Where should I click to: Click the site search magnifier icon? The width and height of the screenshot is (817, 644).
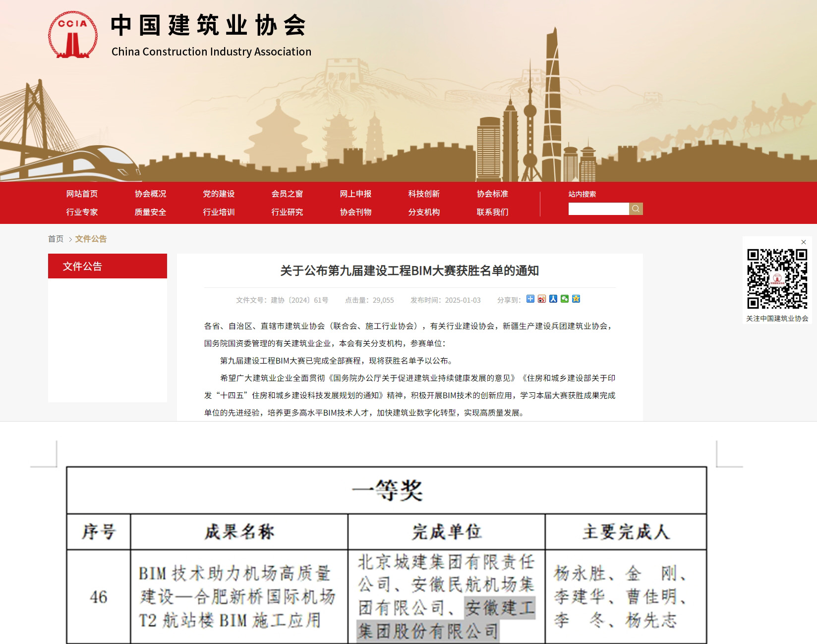pyautogui.click(x=636, y=209)
